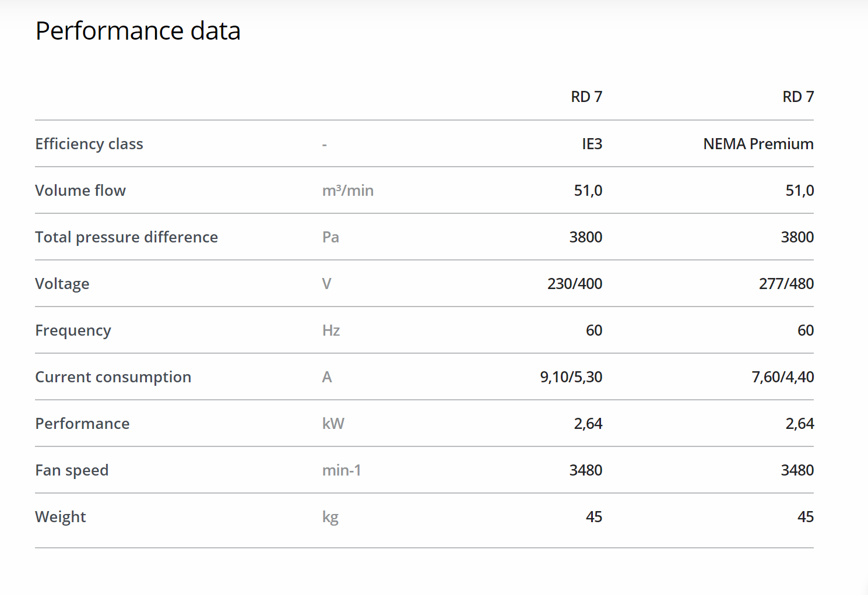Select the Total pressure difference label

pos(126,237)
